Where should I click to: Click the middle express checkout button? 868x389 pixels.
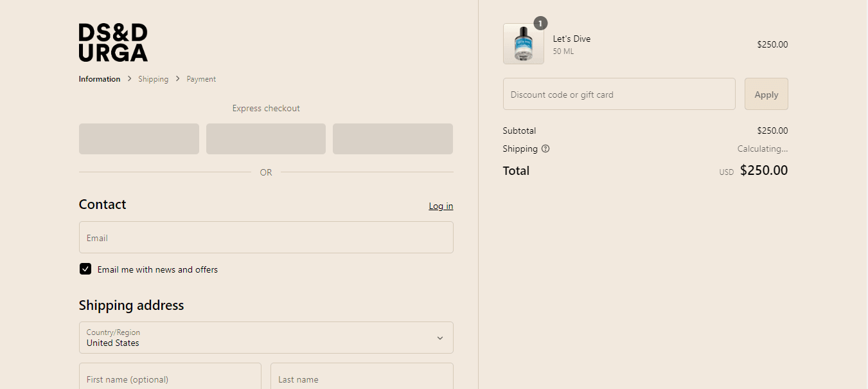click(266, 139)
